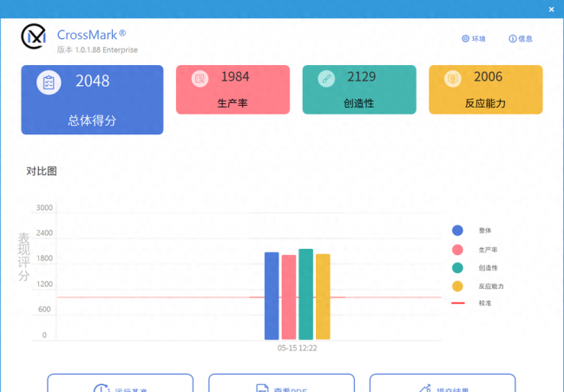Image resolution: width=564 pixels, height=392 pixels.
Task: Click the 600 axis label
Action: 44,310
